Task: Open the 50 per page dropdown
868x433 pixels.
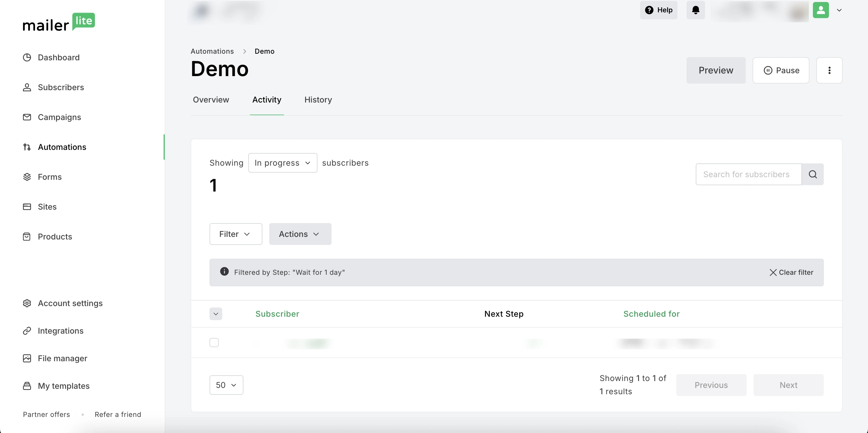Action: [226, 386]
